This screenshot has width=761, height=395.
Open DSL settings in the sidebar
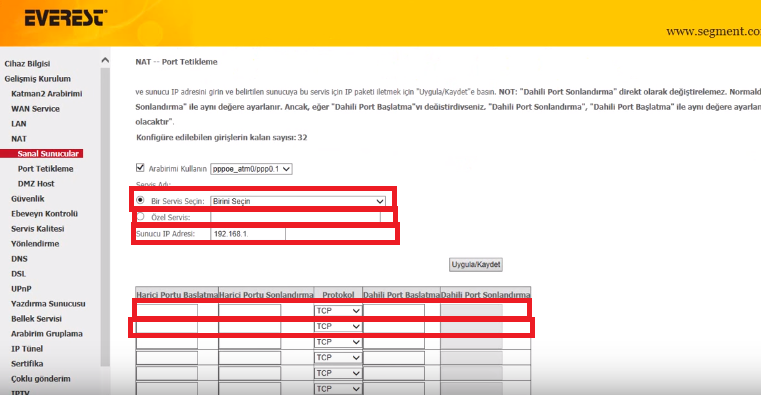18,274
